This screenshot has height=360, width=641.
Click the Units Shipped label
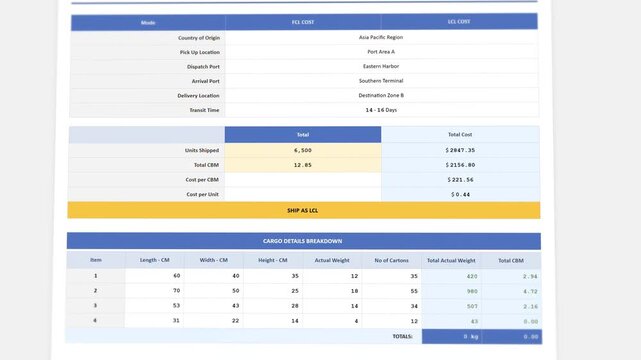pos(202,150)
